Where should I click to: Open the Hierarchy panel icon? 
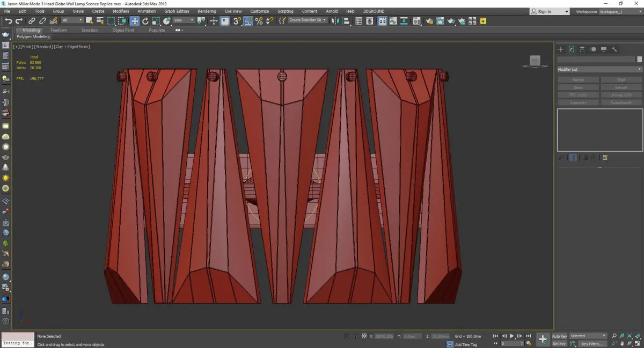pos(582,49)
